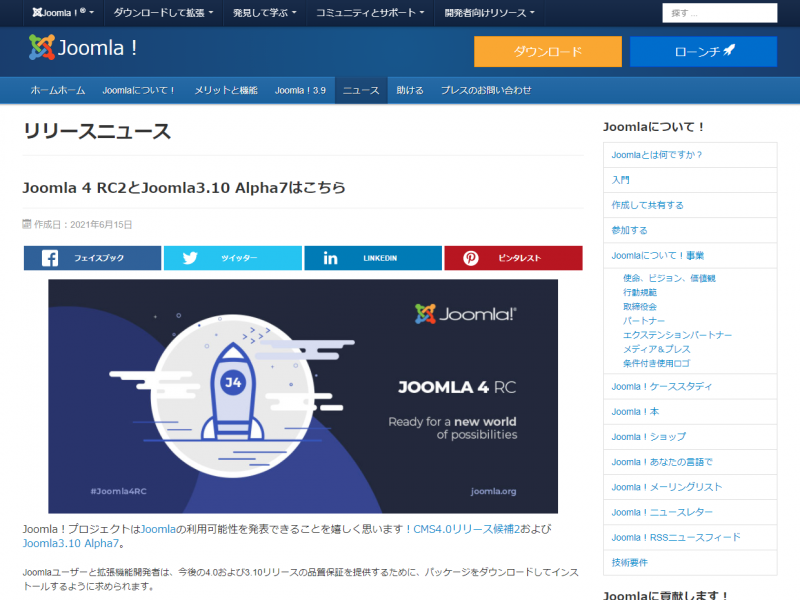Click the Joomla logo icon in header
The image size is (800, 600).
42,47
